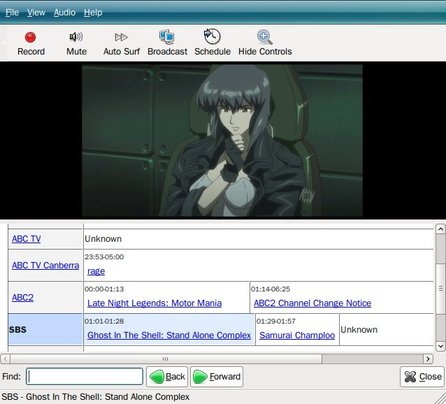Click the horizontal scrollbar left arrow
Viewport: 446px width, 404px height.
pos(5,359)
